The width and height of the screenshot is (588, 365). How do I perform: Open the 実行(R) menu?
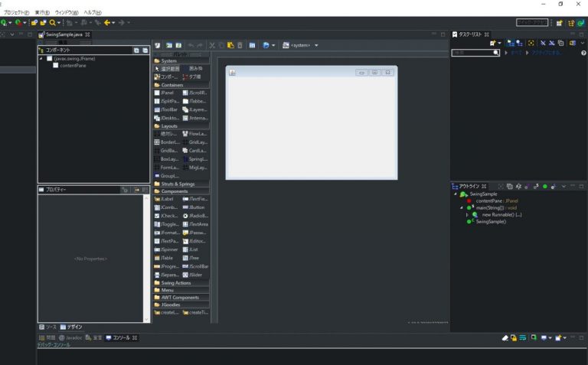pyautogui.click(x=42, y=12)
